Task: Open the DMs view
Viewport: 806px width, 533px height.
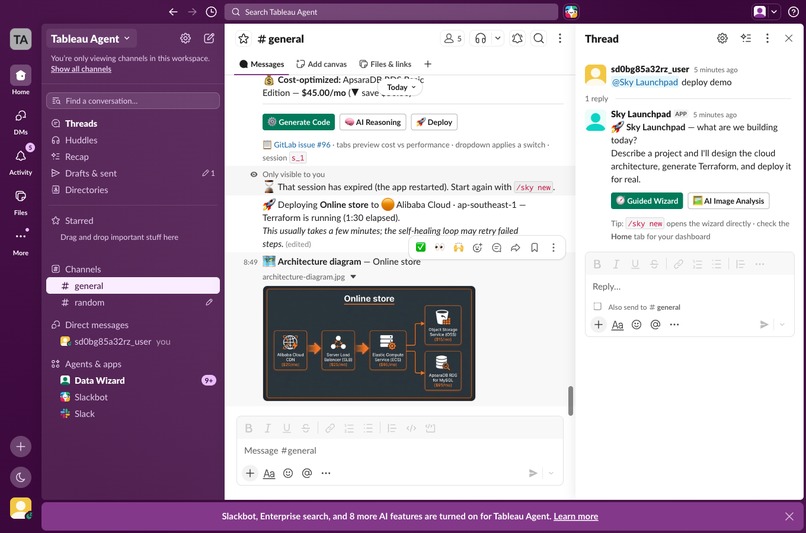Action: click(21, 121)
